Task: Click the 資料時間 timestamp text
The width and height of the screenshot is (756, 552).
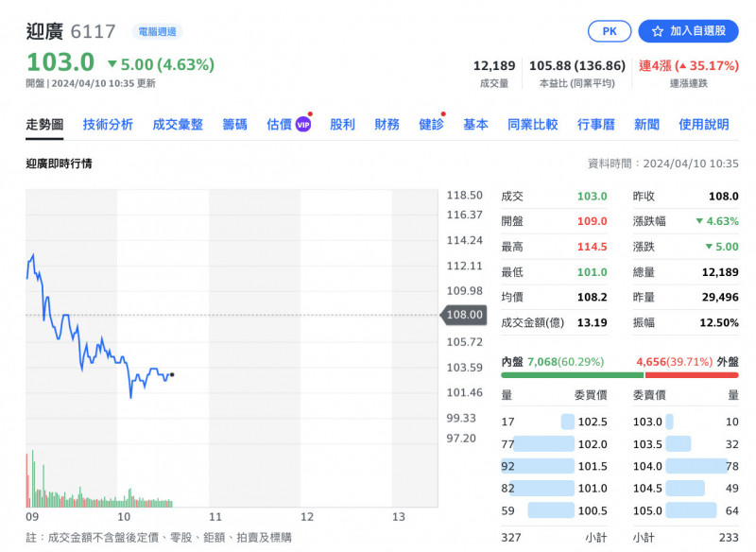Action: [x=663, y=164]
